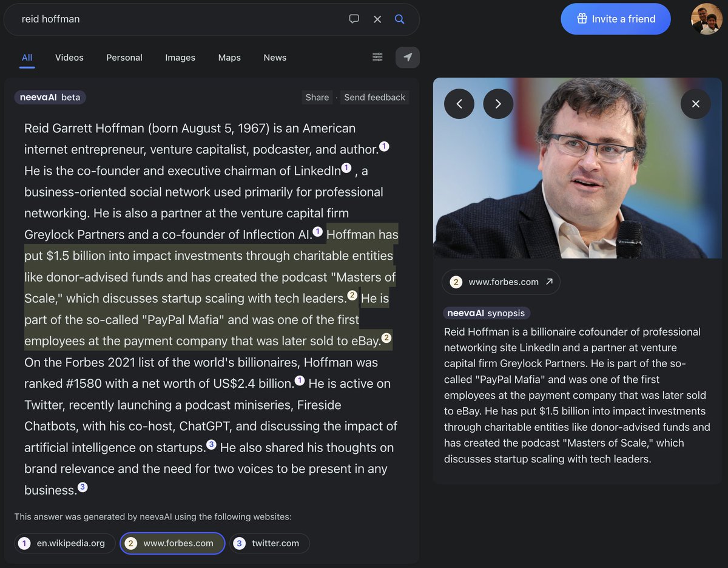Click citation 2 after 'with tech leaders.'

coord(352,296)
